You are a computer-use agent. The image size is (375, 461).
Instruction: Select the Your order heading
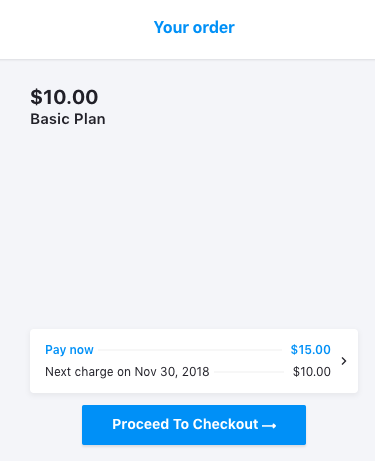(194, 27)
